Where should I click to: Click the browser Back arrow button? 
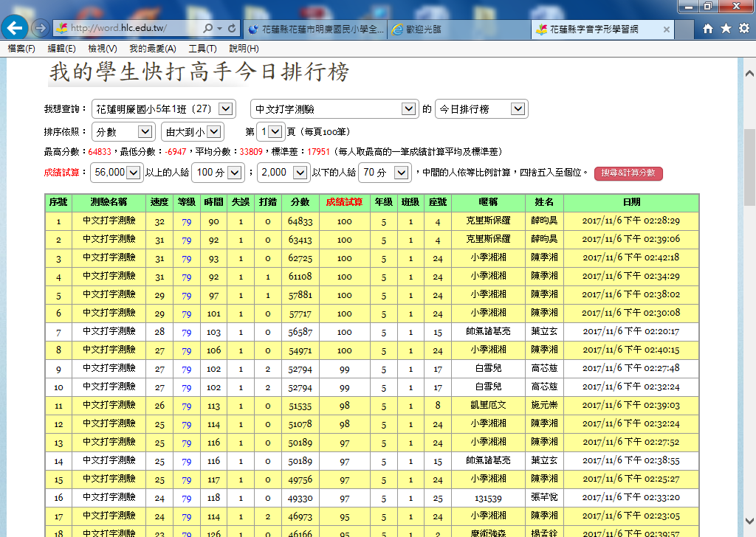coord(16,28)
